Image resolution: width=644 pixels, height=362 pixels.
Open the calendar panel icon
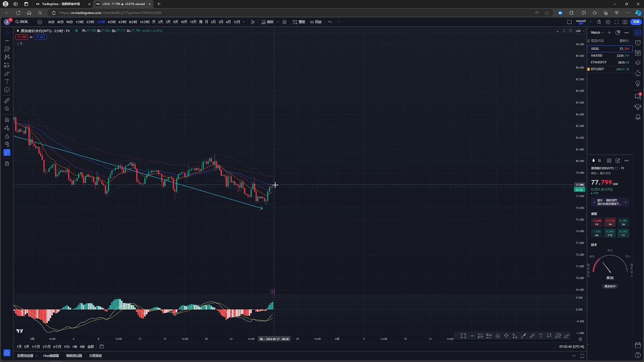pyautogui.click(x=638, y=345)
